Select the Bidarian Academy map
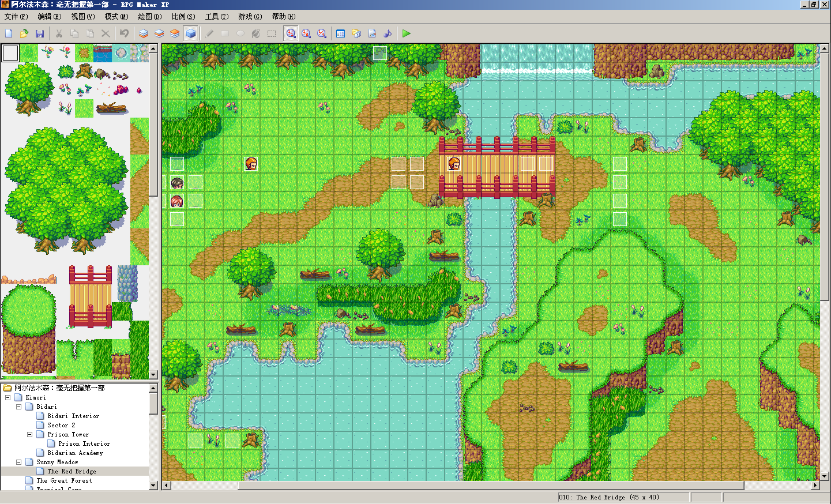The height and width of the screenshot is (504, 831). [x=76, y=453]
